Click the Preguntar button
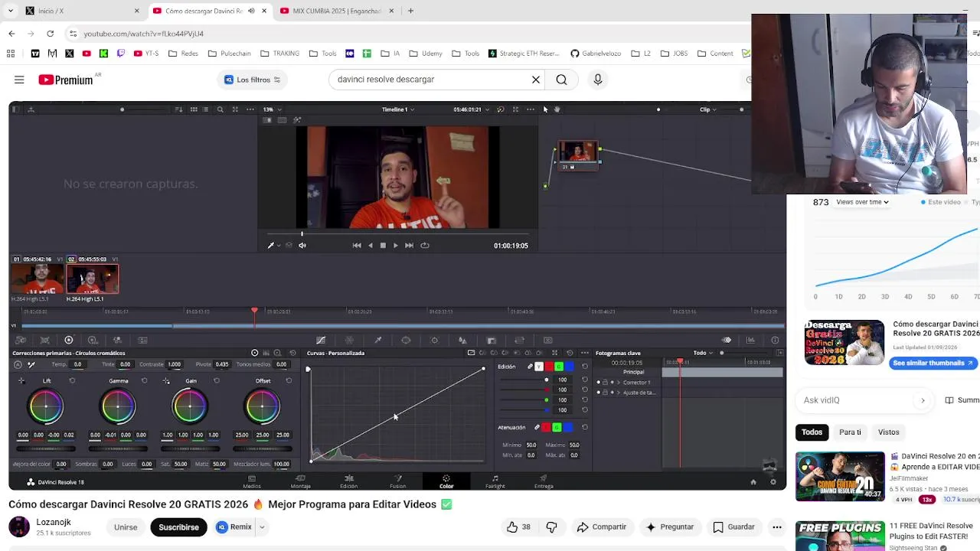Image resolution: width=980 pixels, height=551 pixels. coord(670,527)
